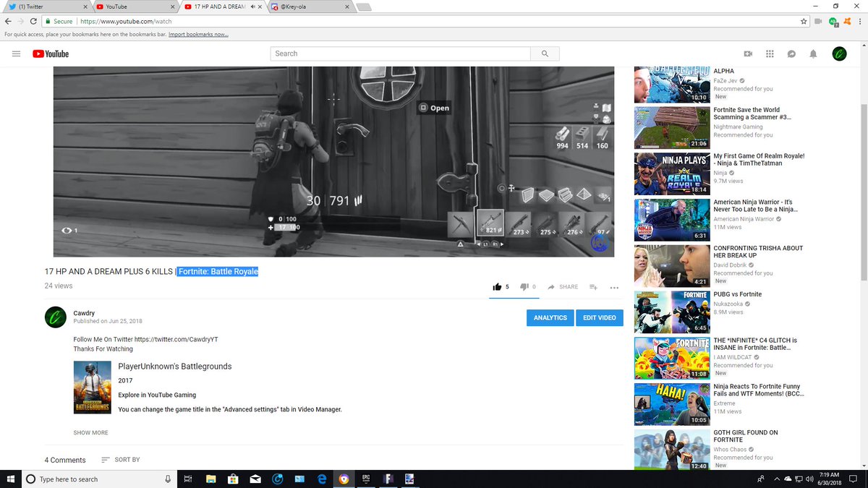The image size is (868, 488).
Task: Open the Realm Royale video thumbnail
Action: (x=671, y=174)
